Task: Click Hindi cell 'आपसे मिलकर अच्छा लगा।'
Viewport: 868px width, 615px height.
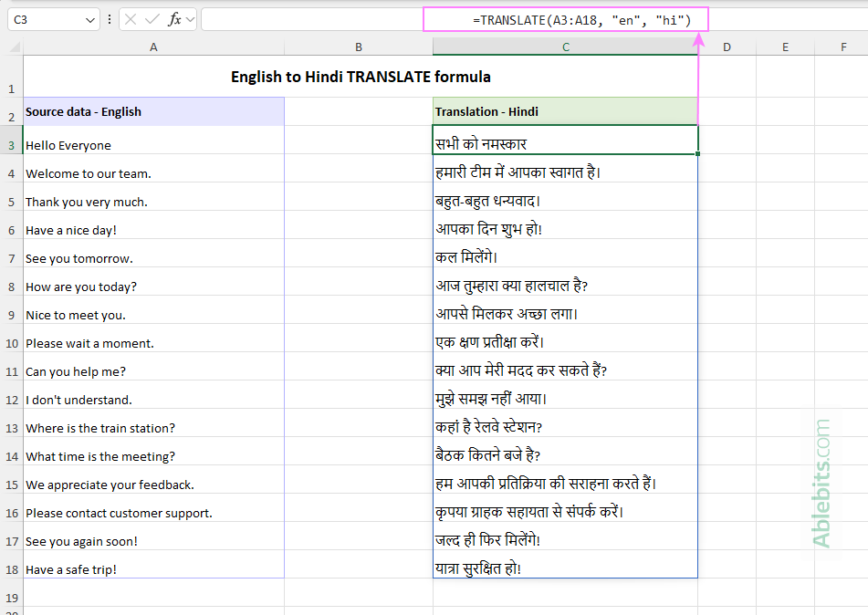Action: [565, 309]
